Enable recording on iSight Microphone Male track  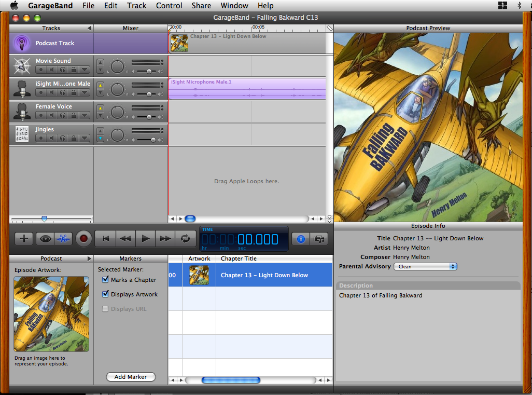[x=41, y=92]
